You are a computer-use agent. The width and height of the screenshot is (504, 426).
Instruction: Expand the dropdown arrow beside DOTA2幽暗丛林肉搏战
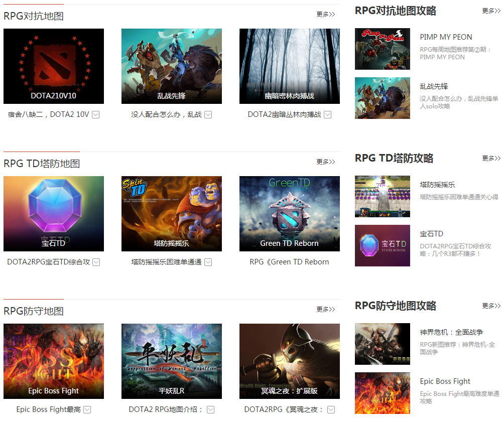(x=327, y=115)
